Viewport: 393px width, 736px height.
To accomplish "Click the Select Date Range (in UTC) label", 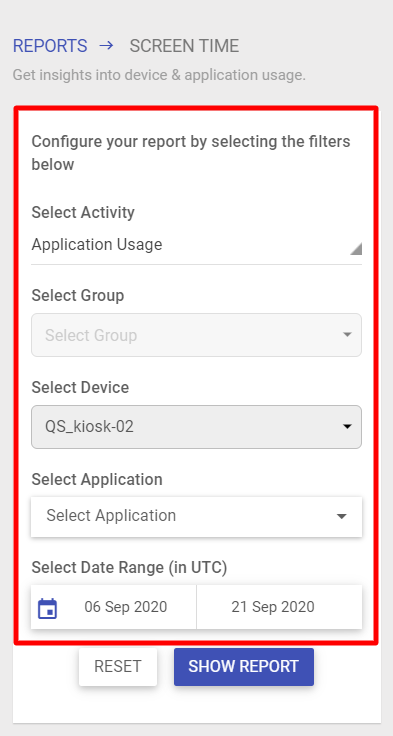I will 129,568.
